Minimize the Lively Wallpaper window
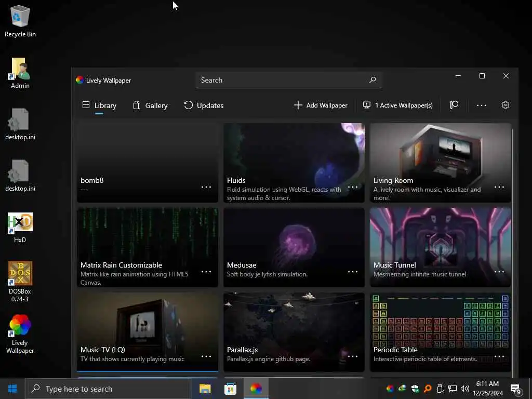This screenshot has width=532, height=399. click(458, 76)
